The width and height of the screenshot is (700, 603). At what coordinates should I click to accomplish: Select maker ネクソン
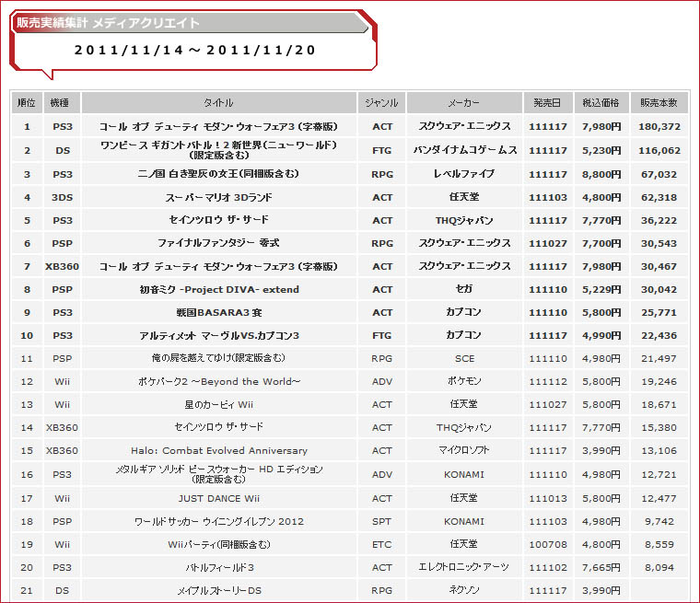point(464,590)
